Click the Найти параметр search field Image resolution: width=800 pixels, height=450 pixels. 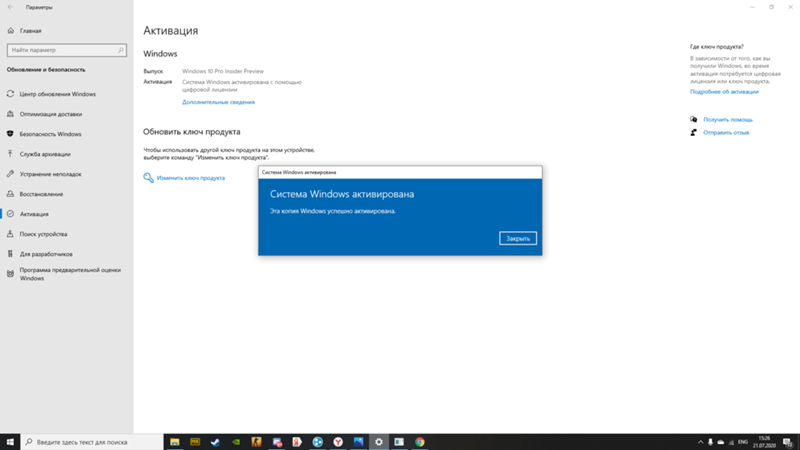[67, 50]
